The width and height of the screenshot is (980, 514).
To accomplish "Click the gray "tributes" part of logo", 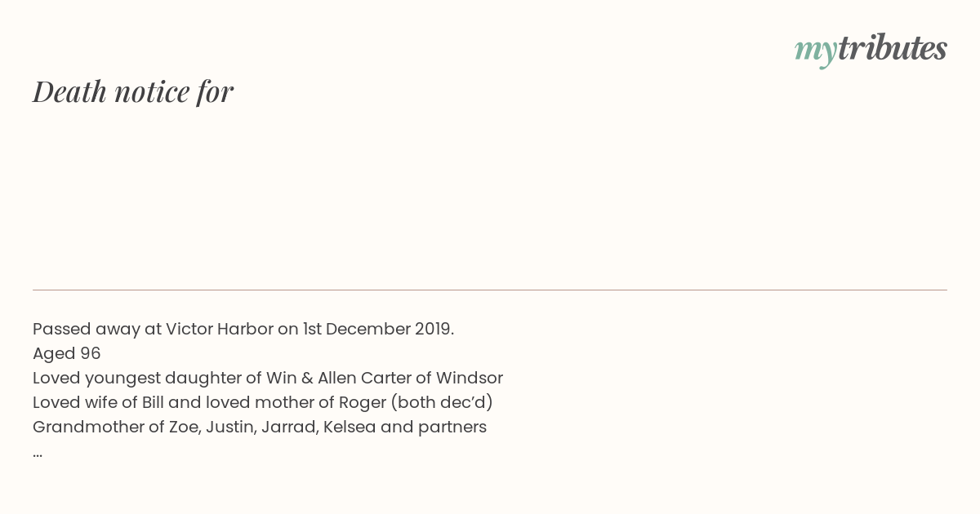I will pos(893,47).
